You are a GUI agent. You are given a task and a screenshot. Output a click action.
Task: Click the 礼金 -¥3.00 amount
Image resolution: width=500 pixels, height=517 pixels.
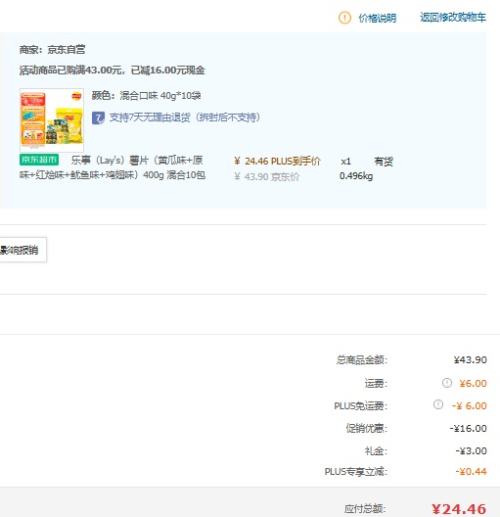pos(471,451)
